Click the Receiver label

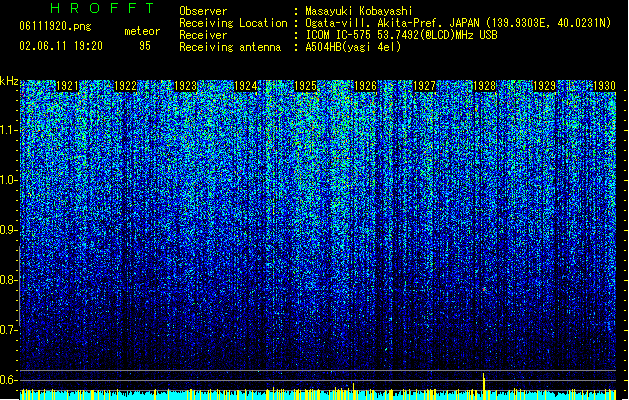click(203, 35)
